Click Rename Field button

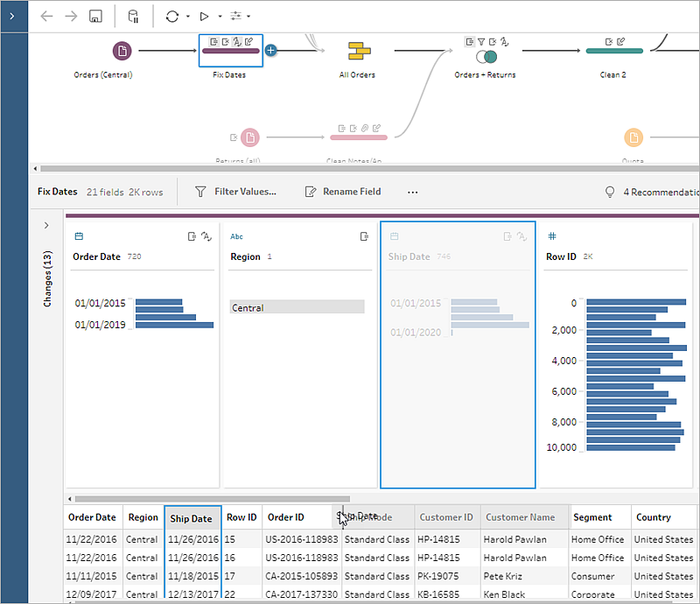343,192
